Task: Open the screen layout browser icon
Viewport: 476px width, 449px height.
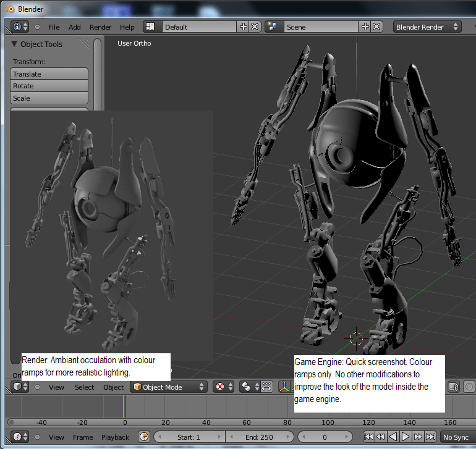Action: (x=150, y=27)
